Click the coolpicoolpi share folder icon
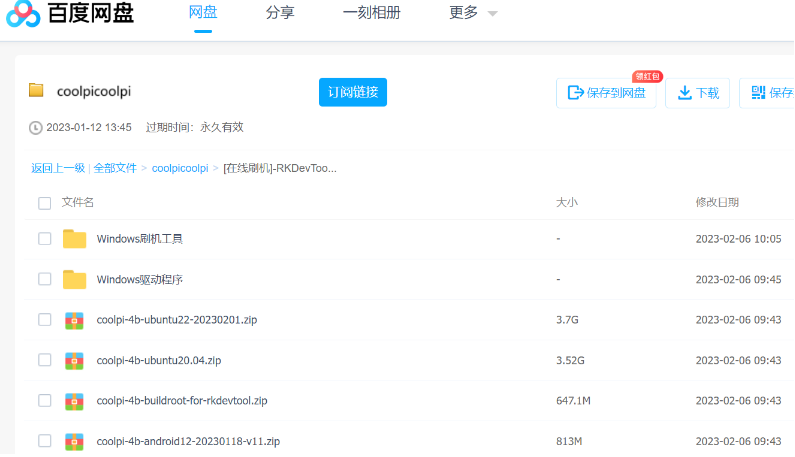The height and width of the screenshot is (457, 795). pos(36,90)
